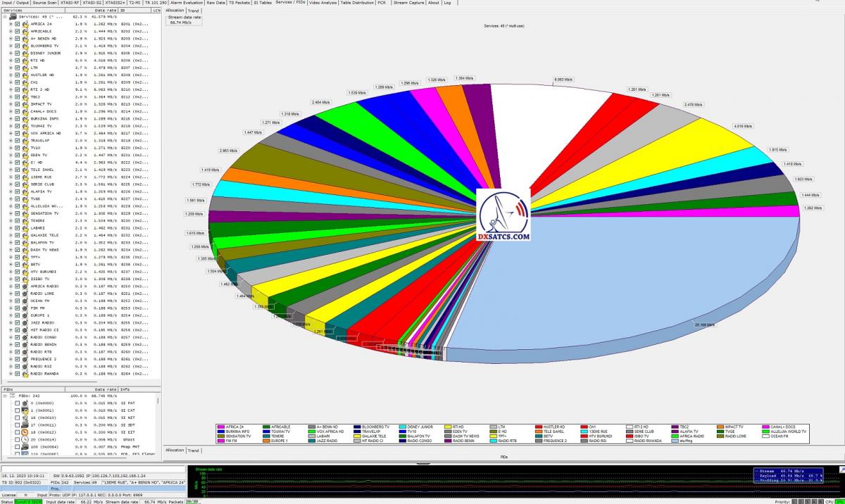Expand the VOX AFRICA HD service node

[10, 133]
